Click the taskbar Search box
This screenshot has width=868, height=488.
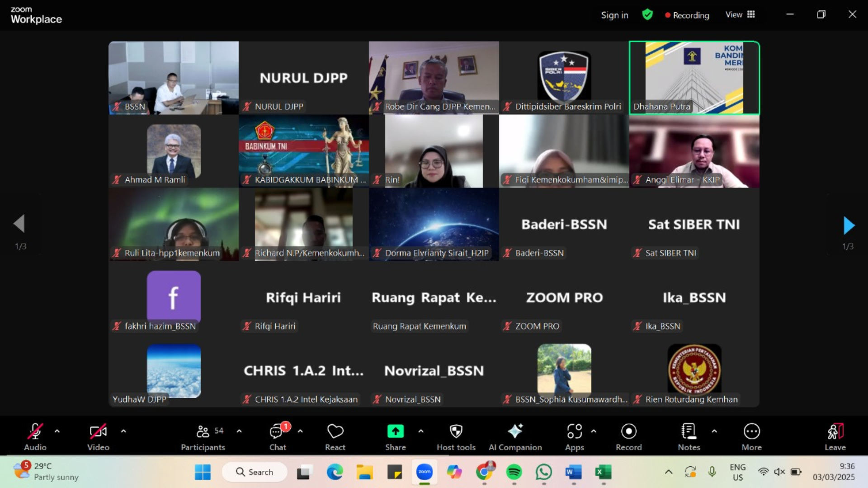(x=255, y=472)
